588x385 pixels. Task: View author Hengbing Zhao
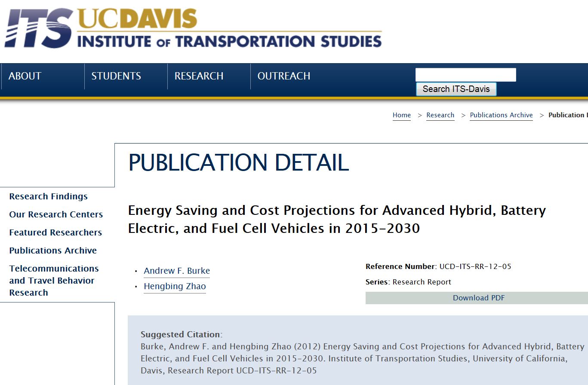[175, 287]
